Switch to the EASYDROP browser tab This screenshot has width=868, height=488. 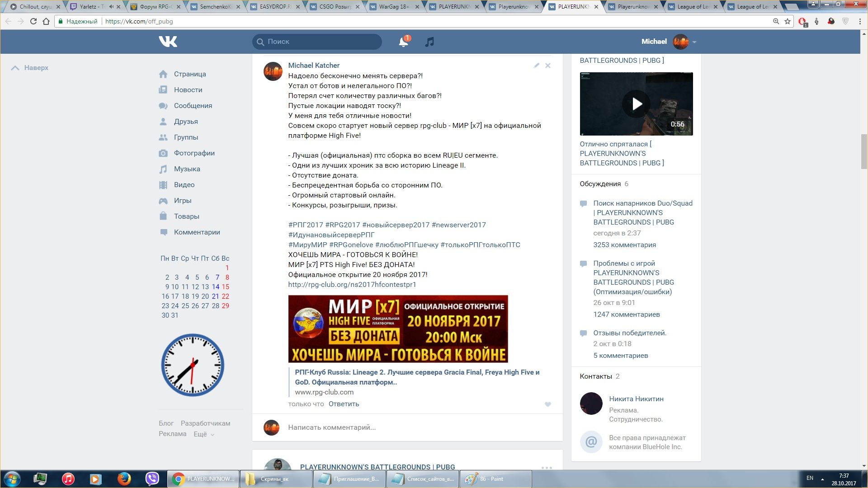[274, 7]
